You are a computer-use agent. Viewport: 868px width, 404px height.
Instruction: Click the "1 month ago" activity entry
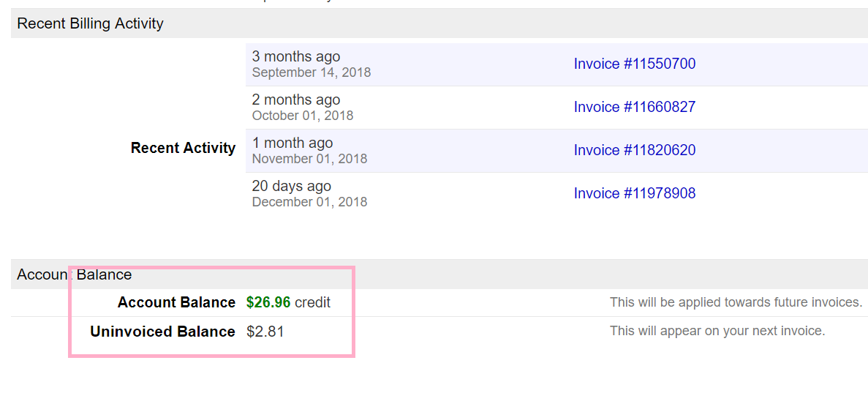[292, 143]
